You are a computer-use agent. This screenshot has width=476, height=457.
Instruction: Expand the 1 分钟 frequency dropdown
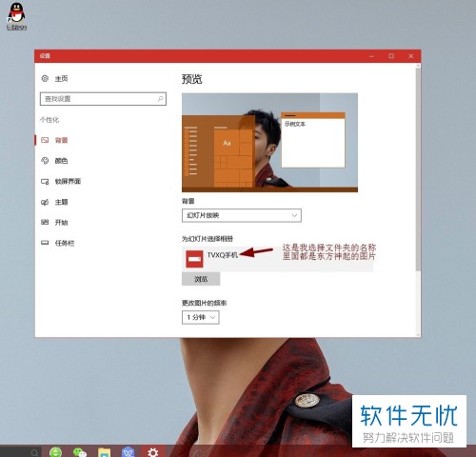pyautogui.click(x=201, y=317)
